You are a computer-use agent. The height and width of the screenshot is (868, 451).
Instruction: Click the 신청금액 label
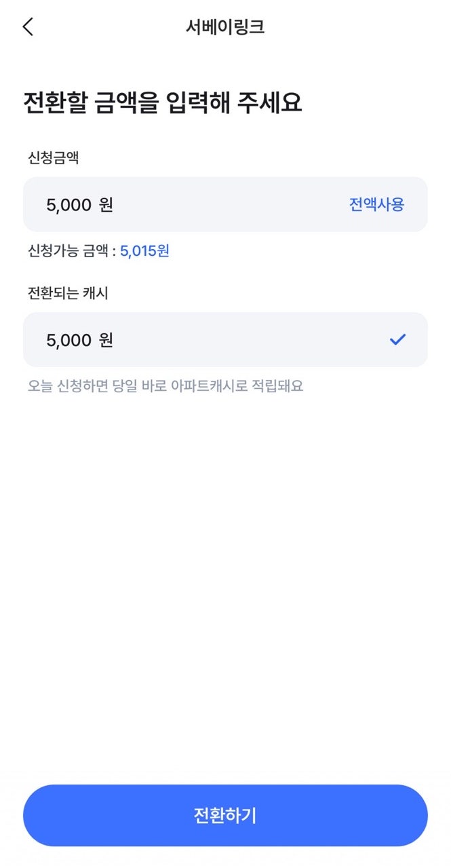[x=54, y=158]
